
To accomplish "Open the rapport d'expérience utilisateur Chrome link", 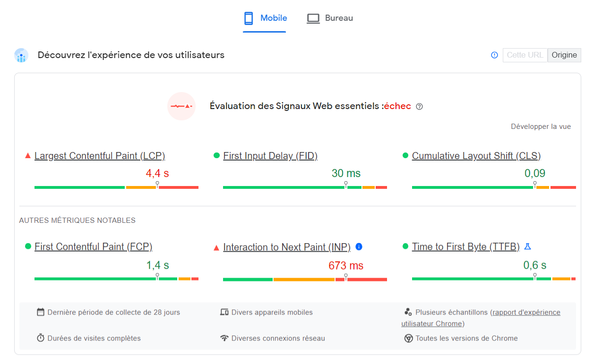I will click(525, 312).
